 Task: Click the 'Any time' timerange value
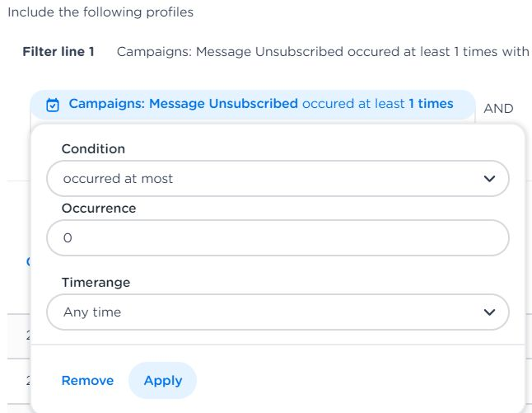point(92,312)
